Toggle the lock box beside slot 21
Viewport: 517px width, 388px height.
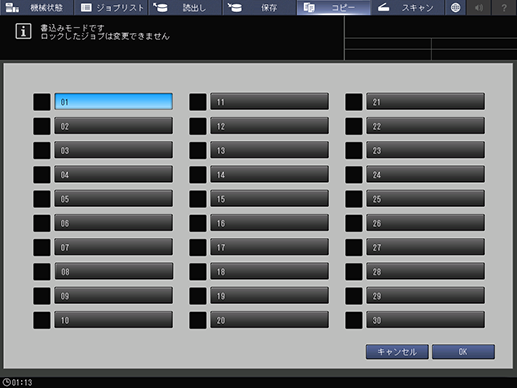pyautogui.click(x=354, y=102)
